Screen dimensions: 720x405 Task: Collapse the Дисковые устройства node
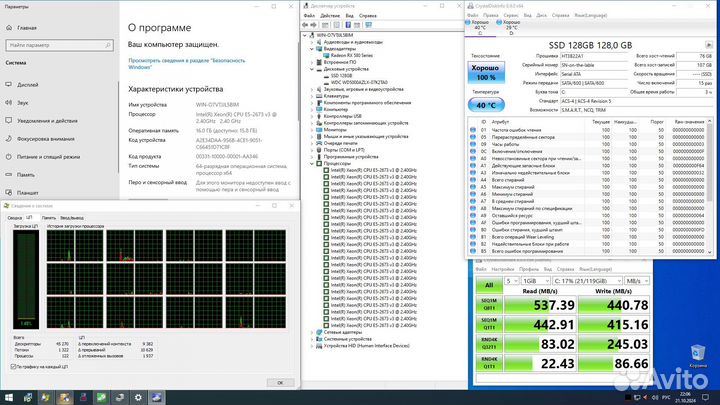312,69
